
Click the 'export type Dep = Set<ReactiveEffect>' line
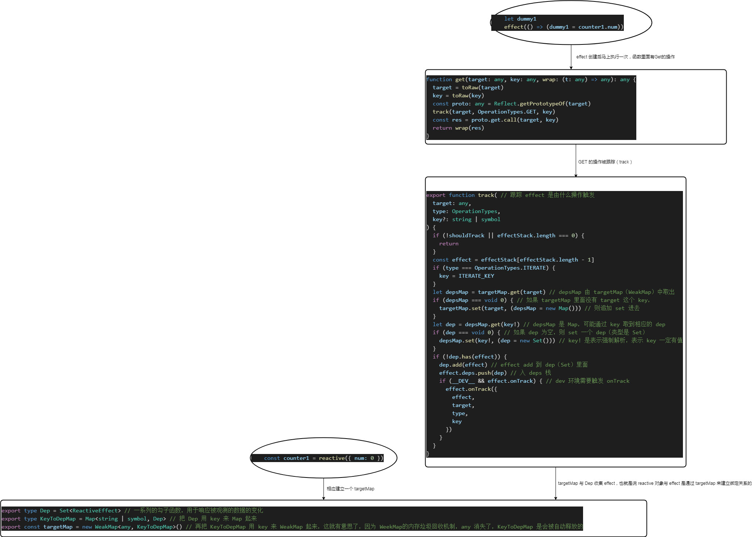click(61, 511)
